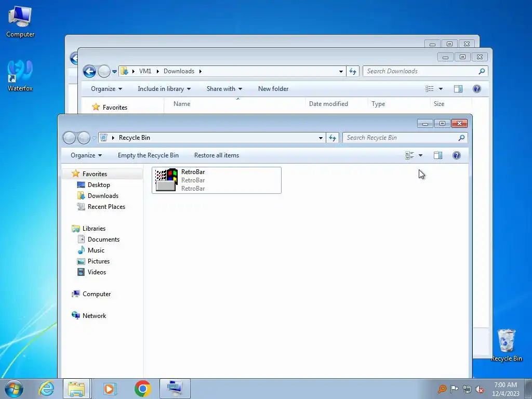This screenshot has width=532, height=399.
Task: Open the Waterfox desktop shortcut
Action: pos(20,76)
